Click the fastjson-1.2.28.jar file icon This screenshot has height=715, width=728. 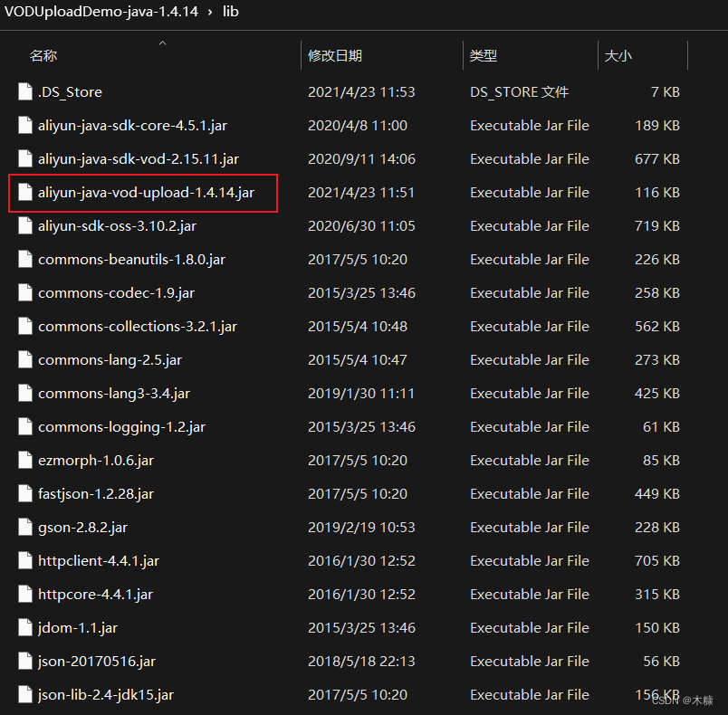(x=24, y=493)
